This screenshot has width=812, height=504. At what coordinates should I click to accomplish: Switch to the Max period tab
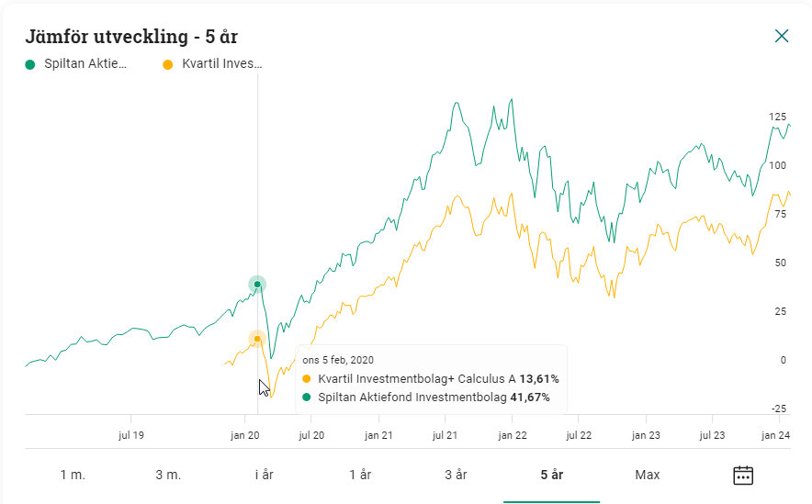(648, 475)
